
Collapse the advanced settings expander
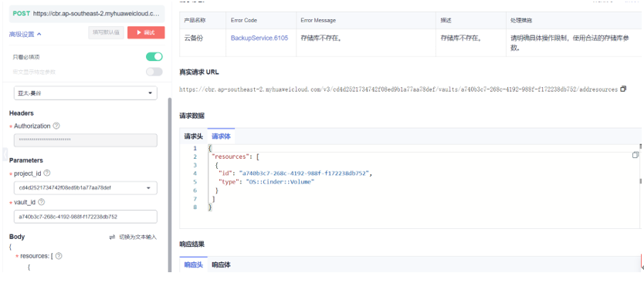coord(25,35)
